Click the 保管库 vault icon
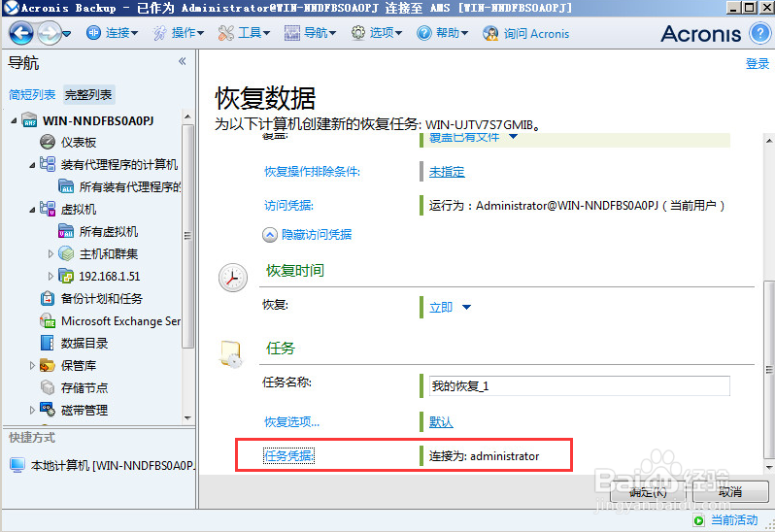Image resolution: width=775 pixels, height=532 pixels. coord(48,365)
